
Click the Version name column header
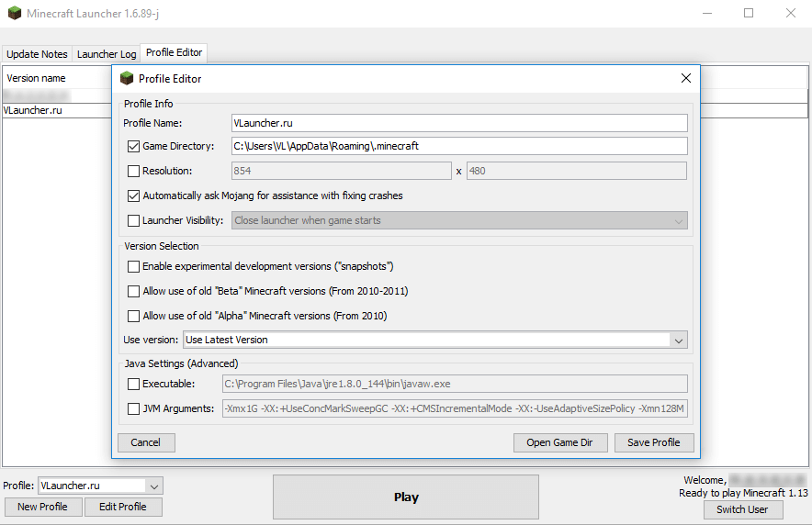tap(57, 78)
